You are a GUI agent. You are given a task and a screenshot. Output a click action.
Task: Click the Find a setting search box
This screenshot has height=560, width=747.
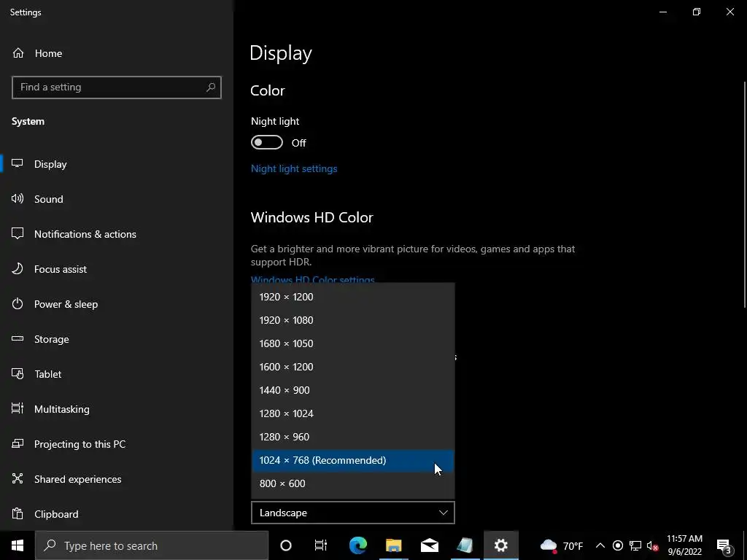pyautogui.click(x=117, y=87)
